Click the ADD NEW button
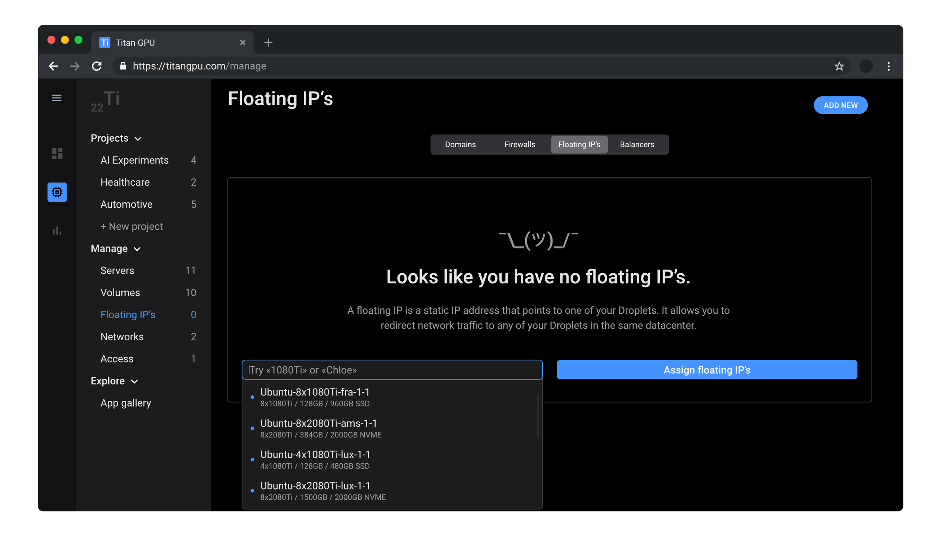 tap(840, 105)
